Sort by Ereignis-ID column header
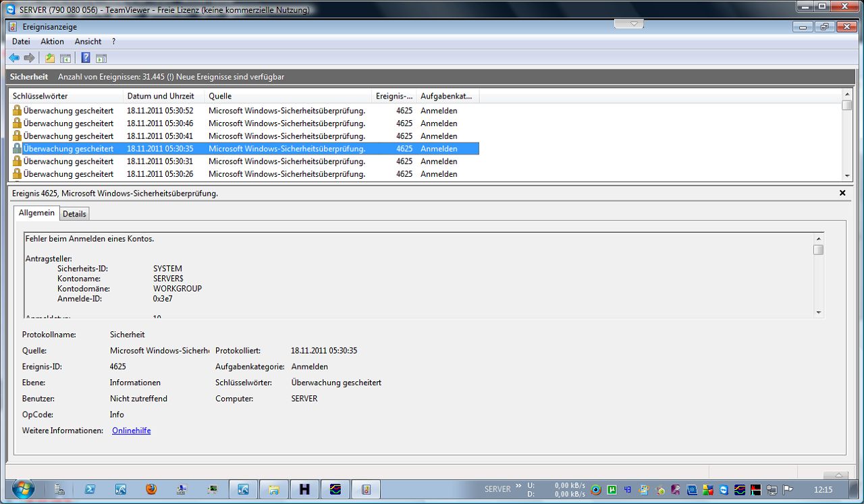Image resolution: width=864 pixels, height=504 pixels. pyautogui.click(x=394, y=96)
